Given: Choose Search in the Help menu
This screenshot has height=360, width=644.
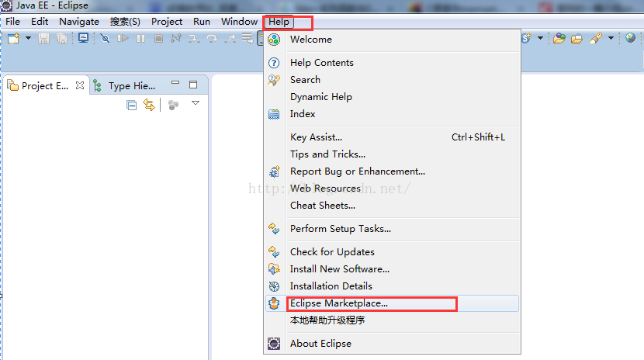Looking at the screenshot, I should click(x=392, y=80).
